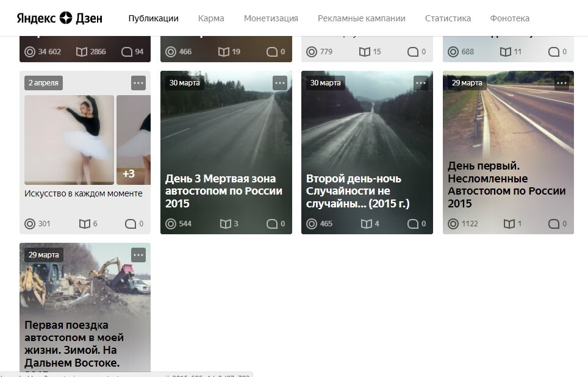Open the Монетизация tab

(271, 18)
